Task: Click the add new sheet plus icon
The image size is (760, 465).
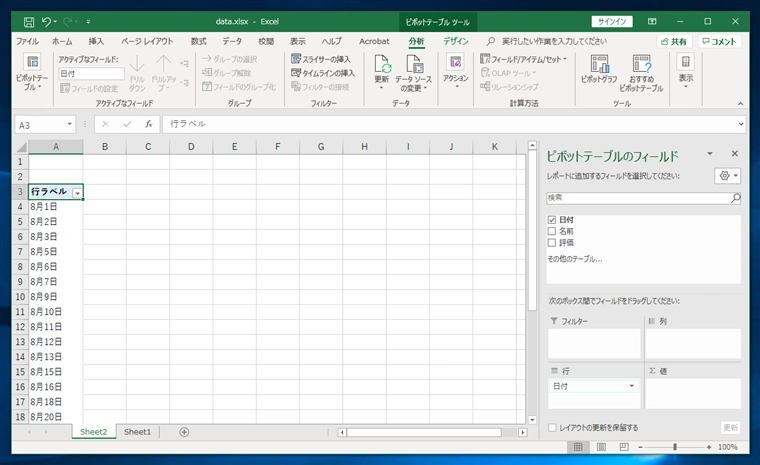Action: tap(184, 432)
